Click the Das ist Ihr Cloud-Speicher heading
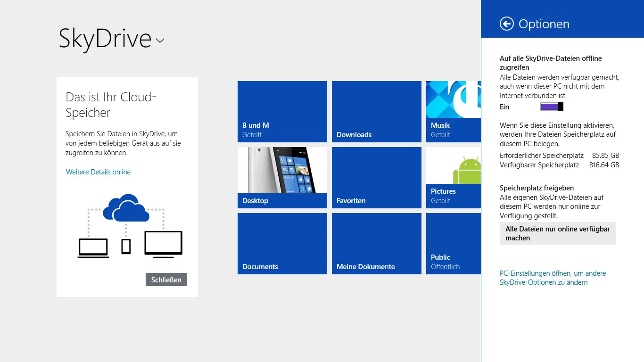Screen dimensions: 644x362 111,105
